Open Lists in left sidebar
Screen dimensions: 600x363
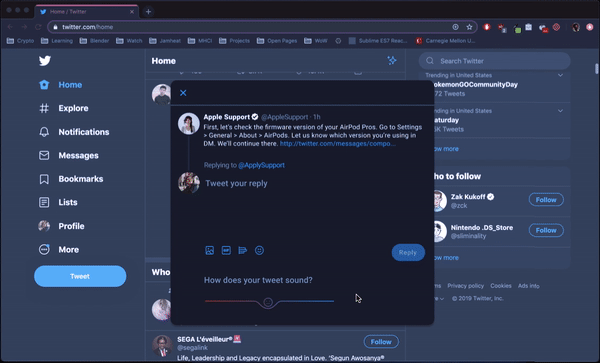tap(58, 202)
